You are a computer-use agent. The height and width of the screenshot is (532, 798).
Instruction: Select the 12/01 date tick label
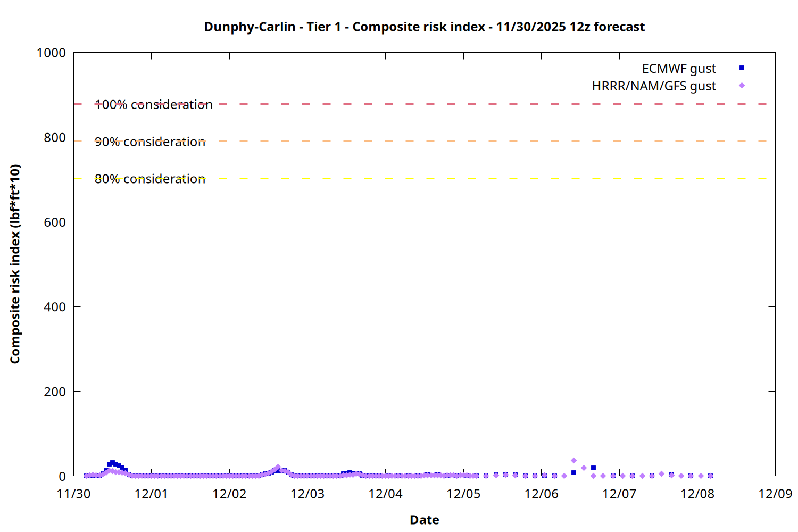[151, 494]
